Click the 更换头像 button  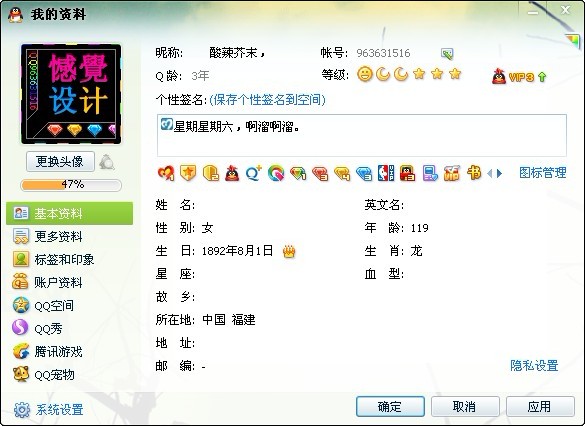tap(60, 162)
